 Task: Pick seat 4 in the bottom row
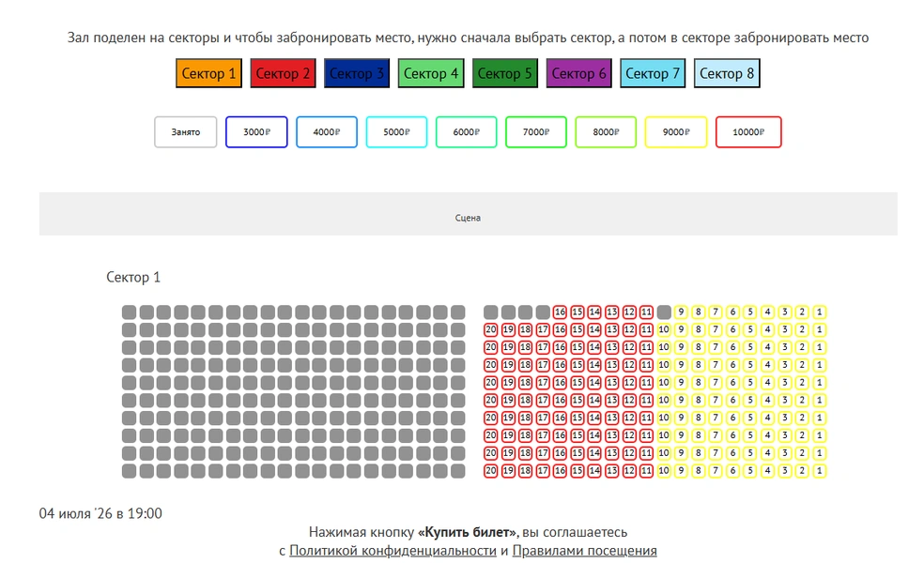click(767, 471)
